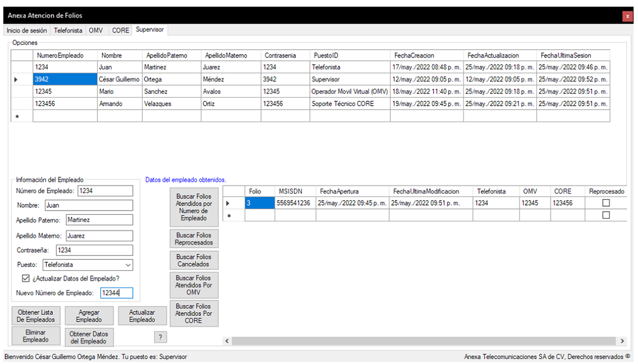Check Reprocesado box for Folio 3

[x=606, y=203]
